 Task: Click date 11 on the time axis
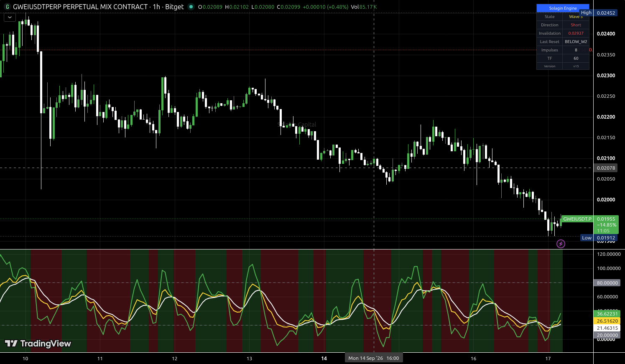point(100,359)
